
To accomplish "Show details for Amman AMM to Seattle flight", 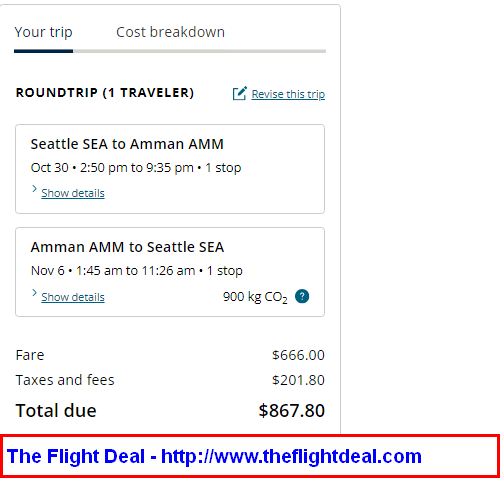I will pyautogui.click(x=73, y=297).
